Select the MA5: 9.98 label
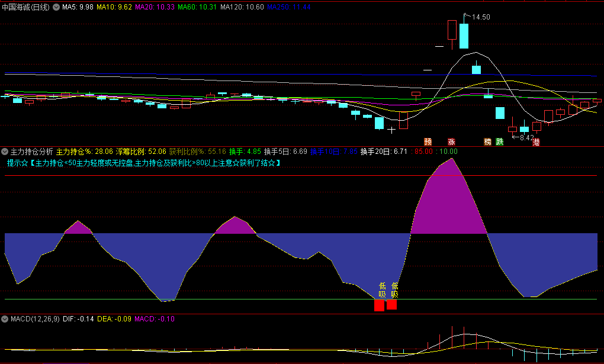This screenshot has width=604, height=364. tap(78, 7)
